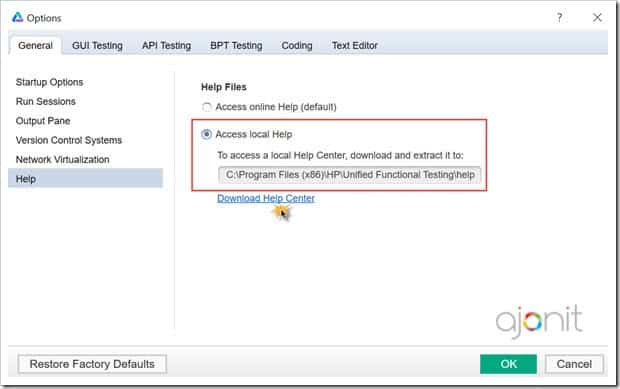The height and width of the screenshot is (389, 620).
Task: Click the 'To access a local Help Center' instruction text
Action: [x=340, y=155]
